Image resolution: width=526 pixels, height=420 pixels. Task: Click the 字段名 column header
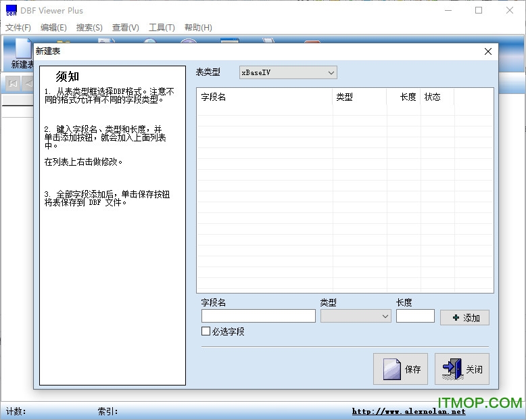pos(264,97)
